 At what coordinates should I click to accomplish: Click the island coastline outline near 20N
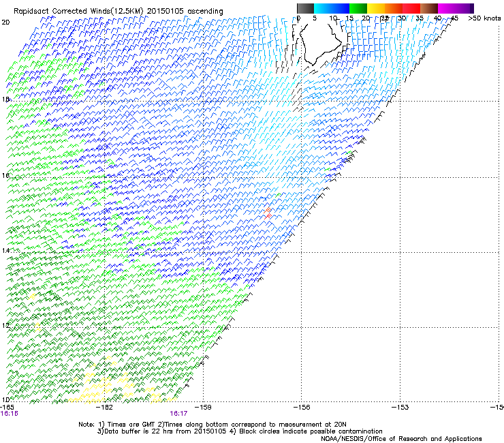[x=320, y=44]
